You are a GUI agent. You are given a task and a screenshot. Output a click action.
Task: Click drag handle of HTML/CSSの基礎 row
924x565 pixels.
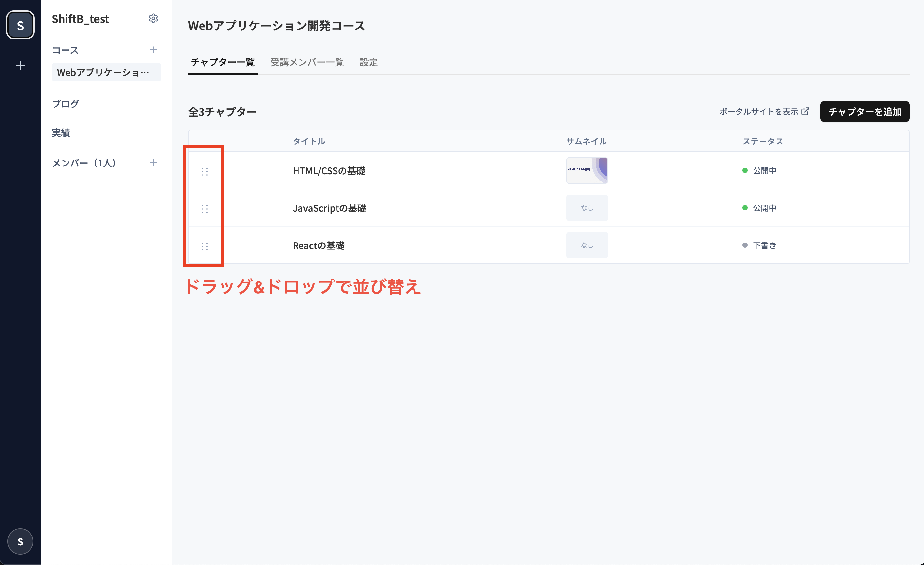[204, 171]
